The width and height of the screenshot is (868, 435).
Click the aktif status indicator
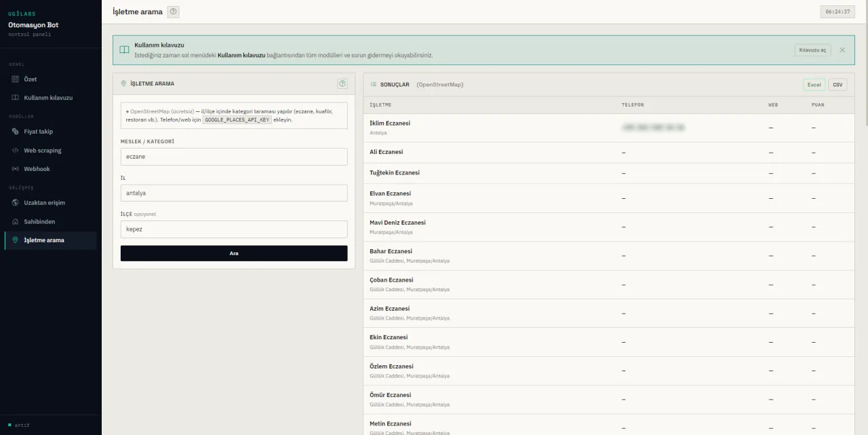coord(19,425)
